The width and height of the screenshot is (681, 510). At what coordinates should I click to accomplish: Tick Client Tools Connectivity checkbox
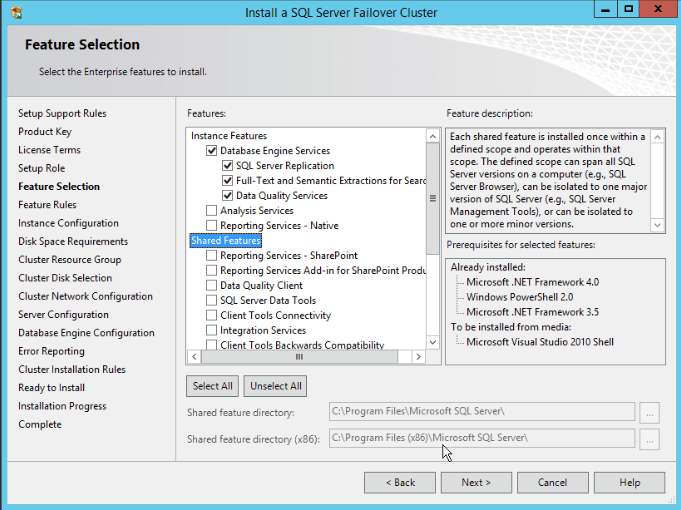click(211, 315)
